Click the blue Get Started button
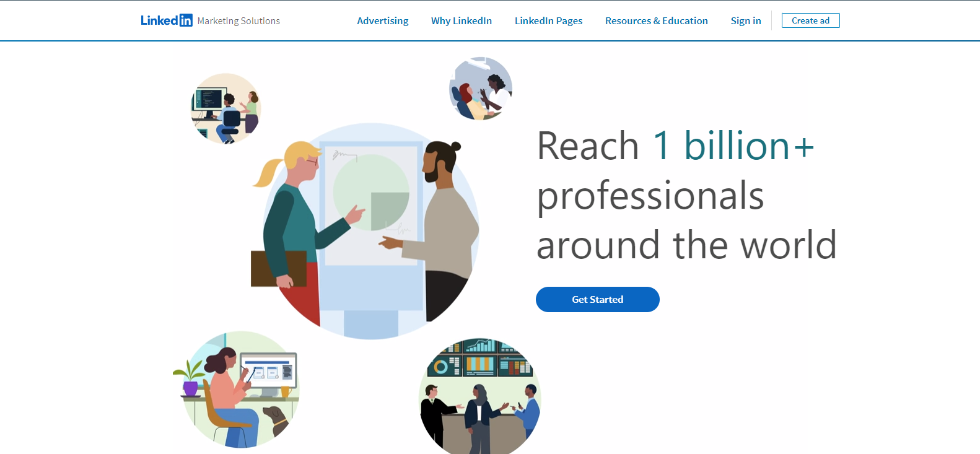Viewport: 980px width, 454px height. click(597, 300)
